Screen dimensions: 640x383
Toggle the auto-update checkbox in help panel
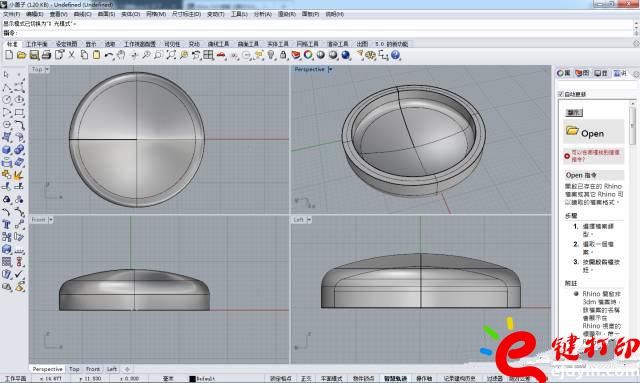[x=561, y=94]
